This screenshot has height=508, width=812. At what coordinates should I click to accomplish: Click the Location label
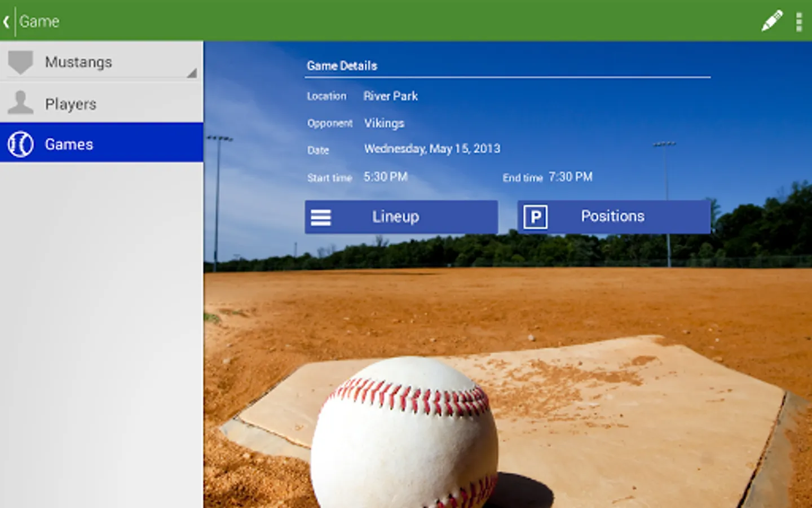(x=326, y=96)
